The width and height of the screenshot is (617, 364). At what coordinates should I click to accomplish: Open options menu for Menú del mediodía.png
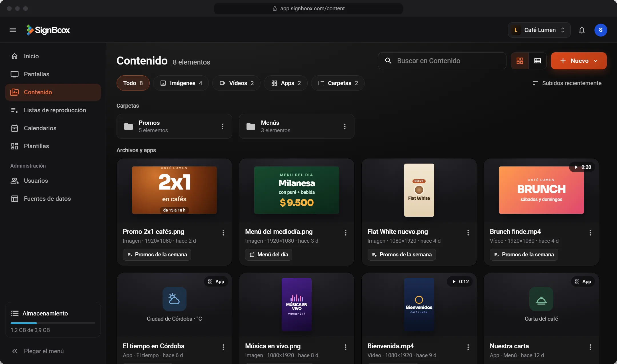click(346, 233)
